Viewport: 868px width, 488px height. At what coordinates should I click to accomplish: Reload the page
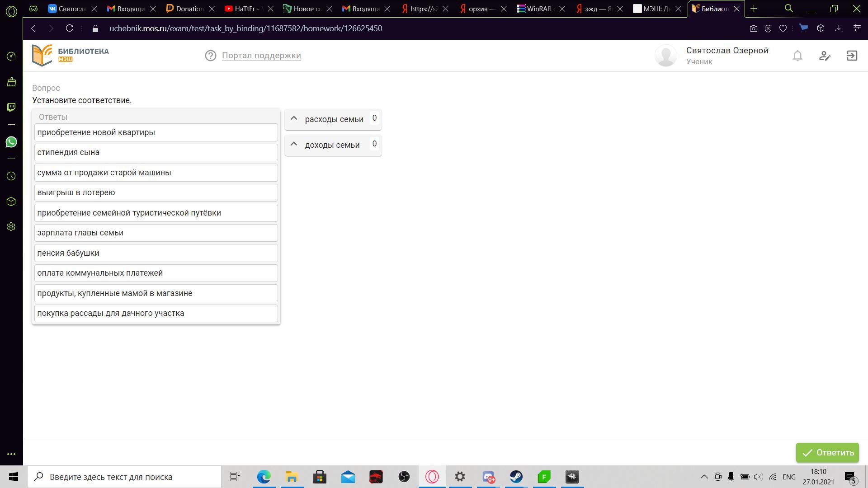[70, 28]
